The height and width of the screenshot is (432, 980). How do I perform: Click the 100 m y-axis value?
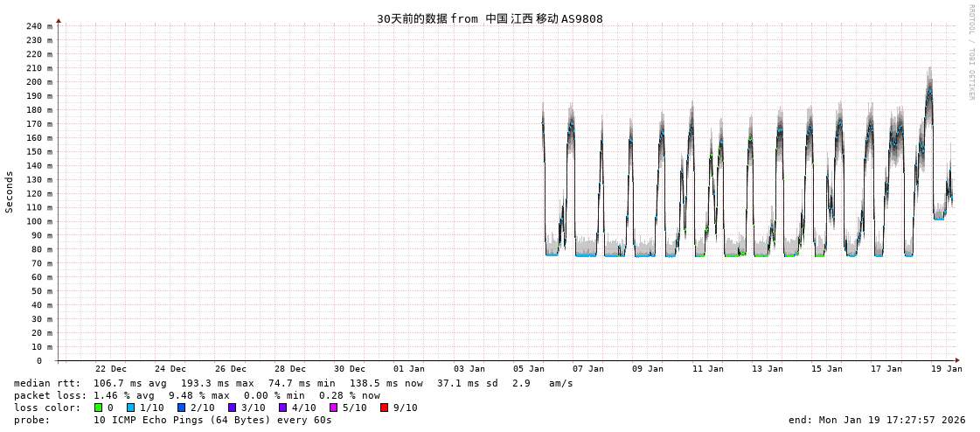click(38, 221)
